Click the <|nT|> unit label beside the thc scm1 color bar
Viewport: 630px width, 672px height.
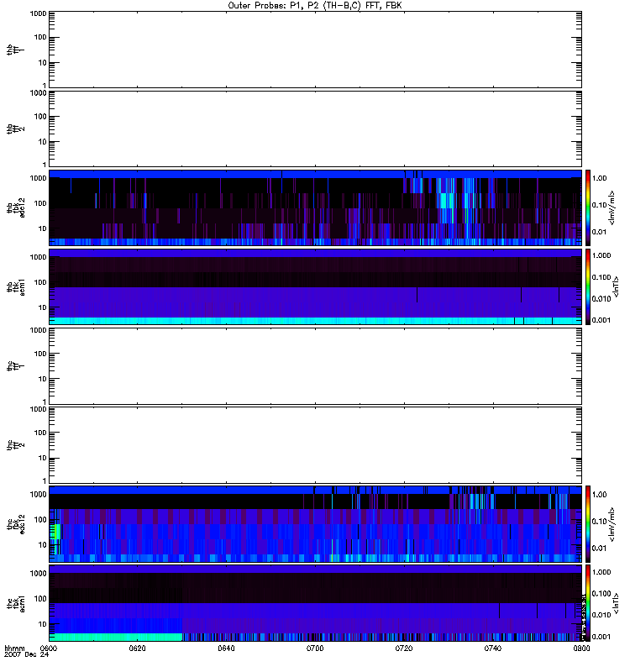pos(616,603)
